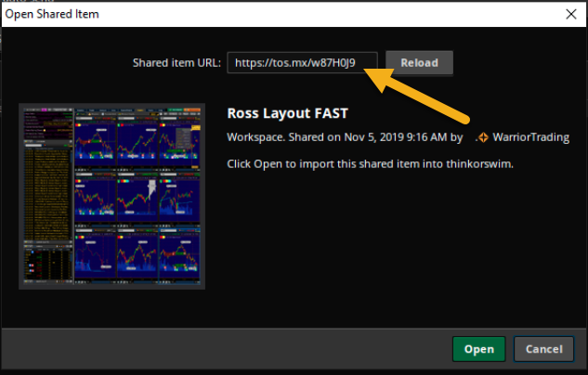Viewport: 588px width, 375px height.
Task: Focus the Shared item URL field
Action: (302, 62)
